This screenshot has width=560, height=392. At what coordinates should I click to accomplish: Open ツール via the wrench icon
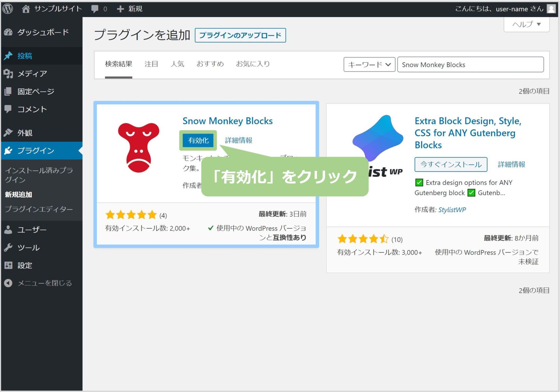coord(8,248)
